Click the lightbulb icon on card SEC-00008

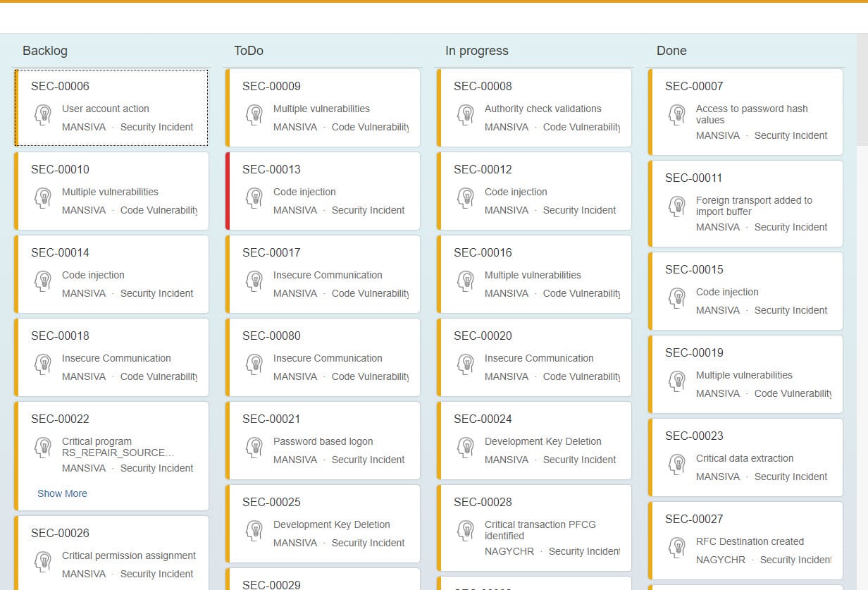pyautogui.click(x=466, y=114)
